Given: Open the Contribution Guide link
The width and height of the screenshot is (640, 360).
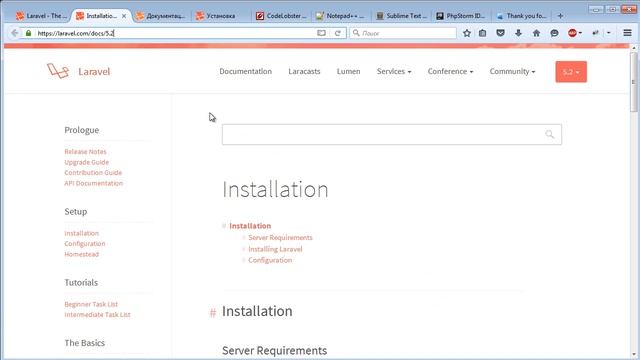Looking at the screenshot, I should point(93,173).
